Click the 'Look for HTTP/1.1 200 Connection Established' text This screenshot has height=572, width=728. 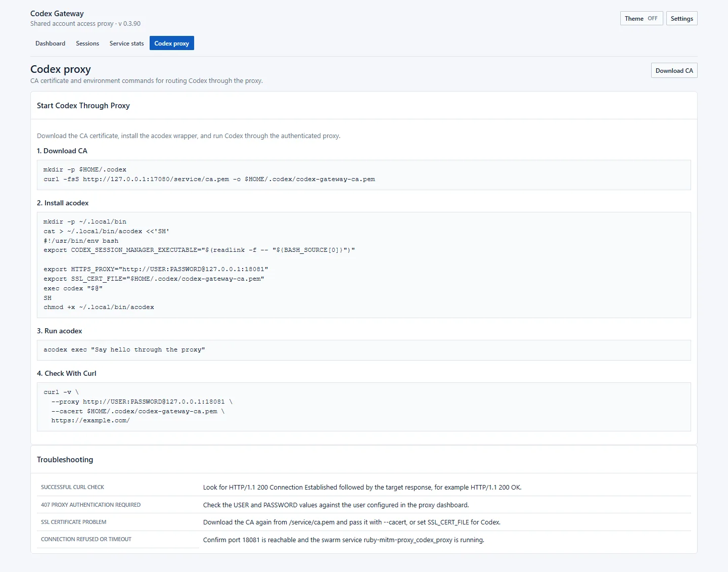click(x=362, y=488)
